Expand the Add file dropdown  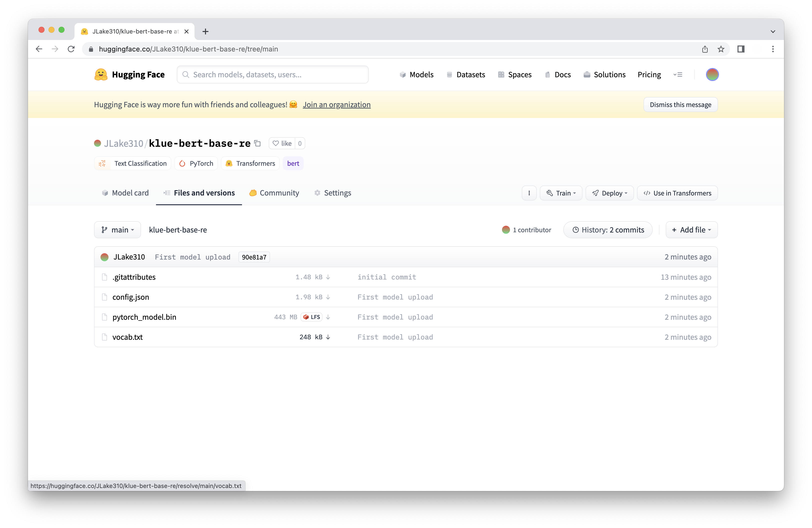click(691, 230)
